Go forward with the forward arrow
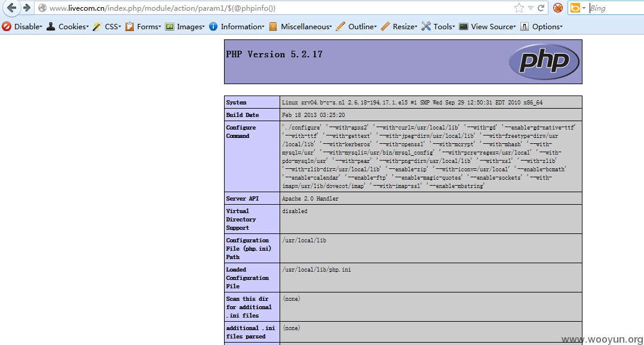The width and height of the screenshot is (644, 345). (x=27, y=8)
